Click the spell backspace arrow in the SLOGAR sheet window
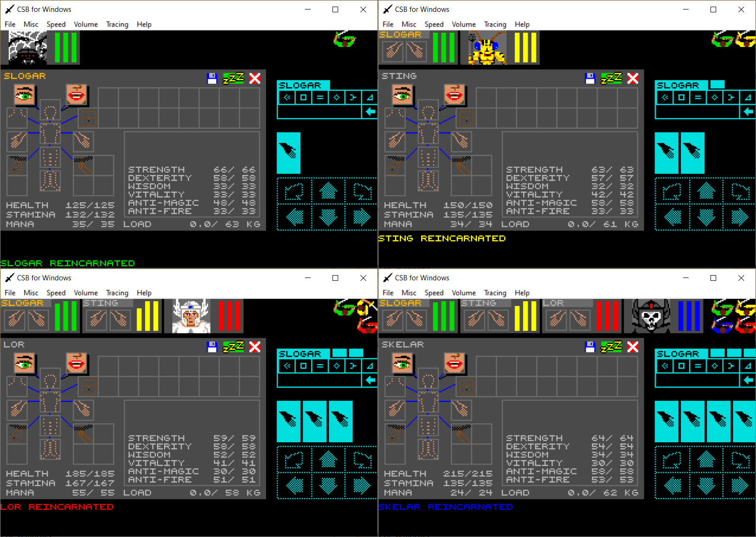This screenshot has width=756, height=537. tap(369, 111)
